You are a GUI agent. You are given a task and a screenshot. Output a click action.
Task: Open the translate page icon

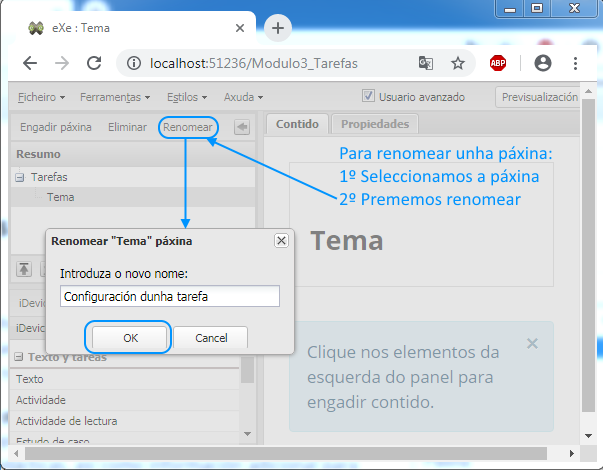click(x=426, y=63)
